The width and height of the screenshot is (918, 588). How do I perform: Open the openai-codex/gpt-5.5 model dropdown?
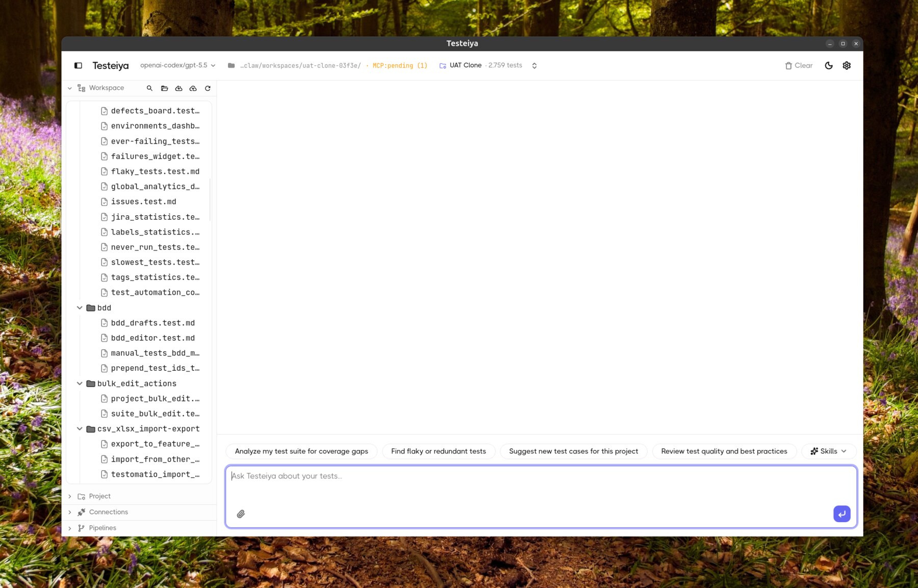coord(177,65)
